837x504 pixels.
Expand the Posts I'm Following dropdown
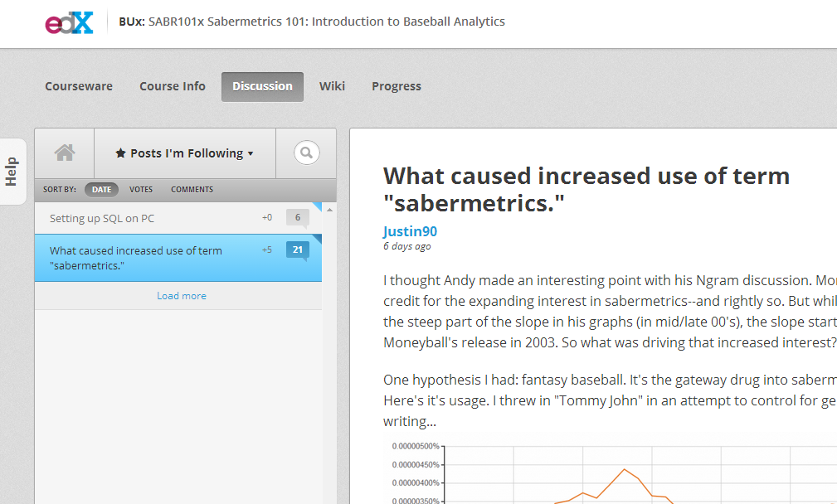185,153
